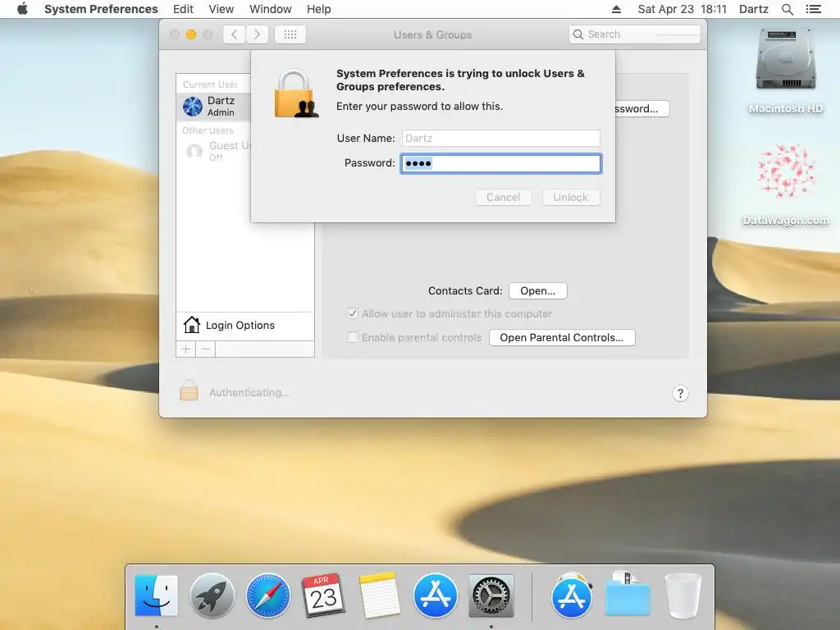Go back with the left chevron button
Screen dimensions: 840x630
(234, 34)
